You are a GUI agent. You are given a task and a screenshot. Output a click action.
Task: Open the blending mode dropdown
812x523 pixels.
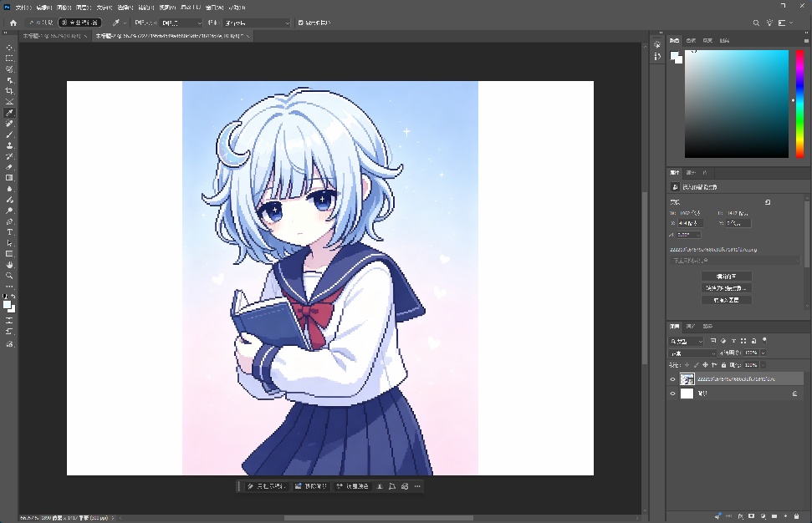(x=692, y=353)
